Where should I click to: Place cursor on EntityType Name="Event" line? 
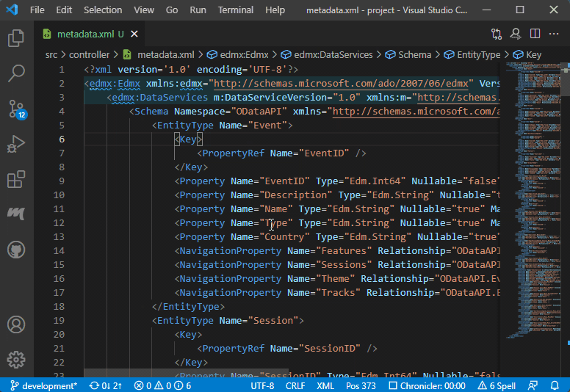pos(222,126)
